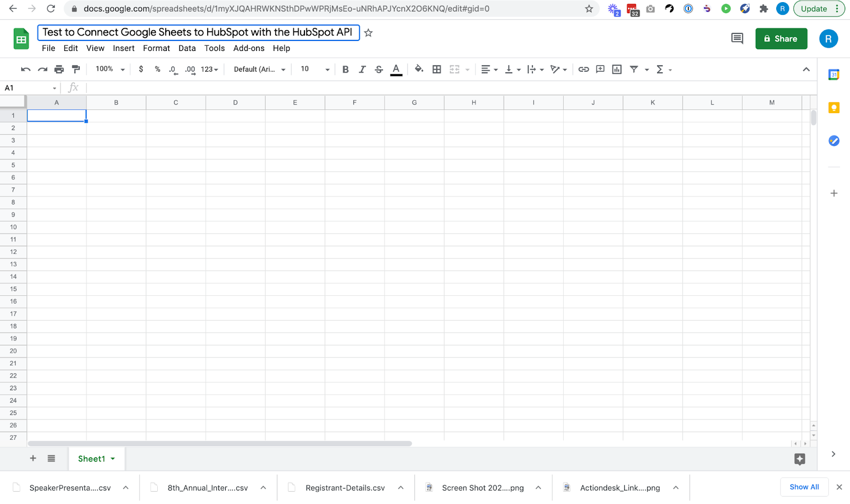Click the Undo arrow icon
The height and width of the screenshot is (504, 850).
[x=25, y=70]
